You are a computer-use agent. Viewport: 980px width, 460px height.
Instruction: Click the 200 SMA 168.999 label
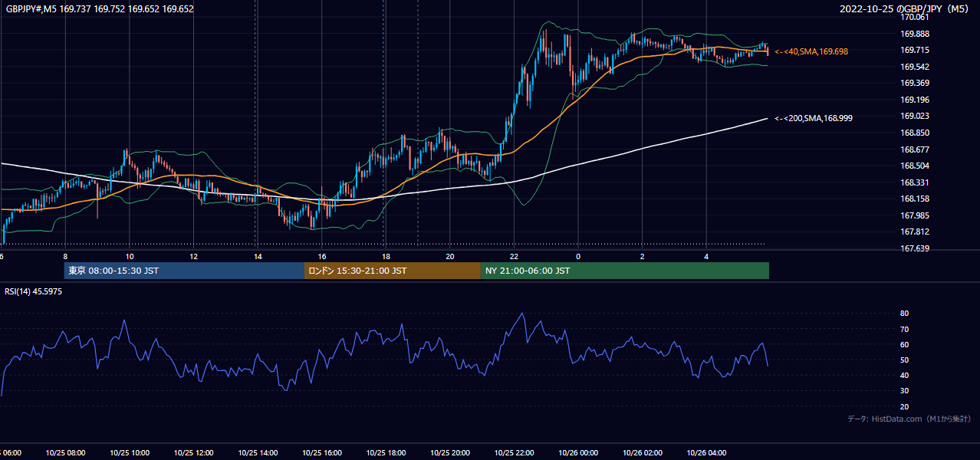(814, 118)
